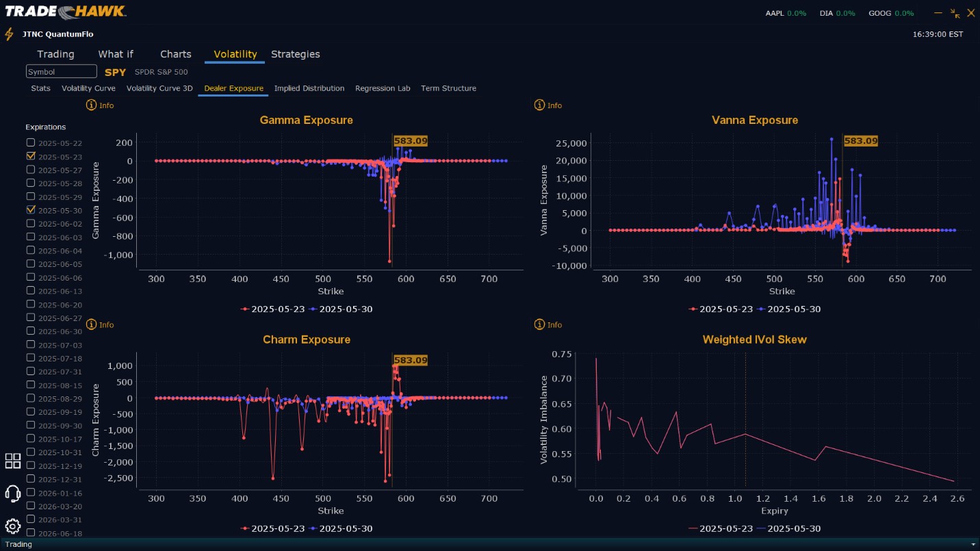Toggle 2025-05-30 legend marker under Gamma Exposure
Viewport: 980px width, 551px height.
pyautogui.click(x=313, y=309)
